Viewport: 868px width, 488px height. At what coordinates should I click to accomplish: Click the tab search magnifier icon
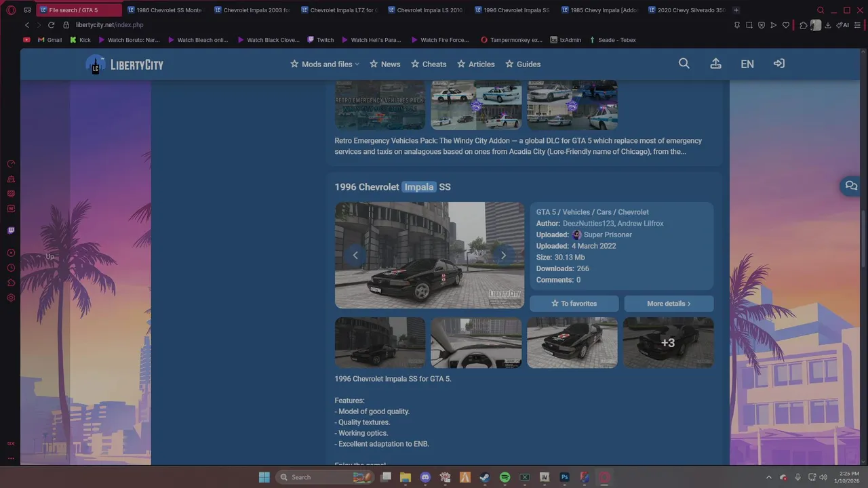point(821,10)
